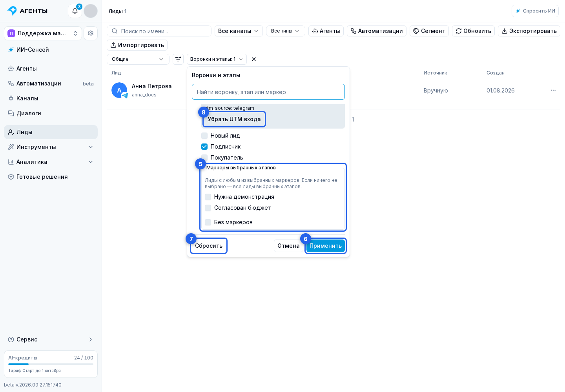The width and height of the screenshot is (565, 392).
Task: Click the Агенты logo
Action: pos(27,11)
